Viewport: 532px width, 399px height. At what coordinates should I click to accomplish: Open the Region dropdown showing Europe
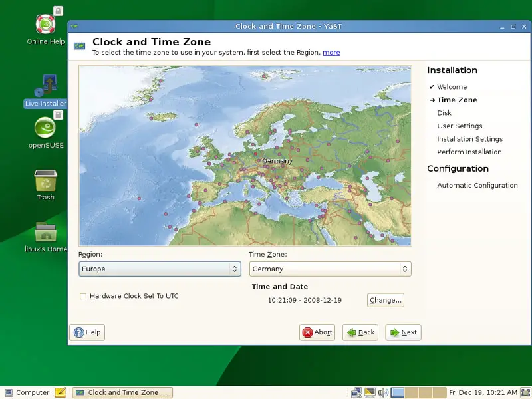click(160, 269)
